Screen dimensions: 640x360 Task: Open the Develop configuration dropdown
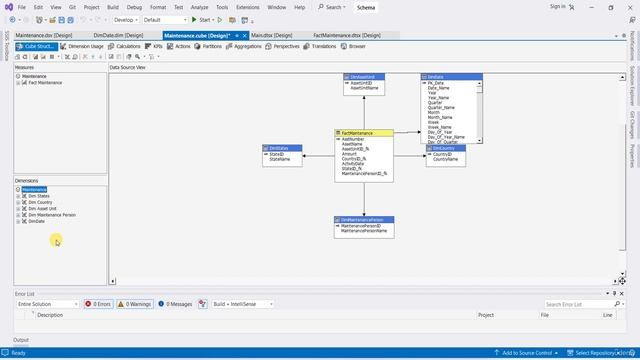tap(125, 20)
